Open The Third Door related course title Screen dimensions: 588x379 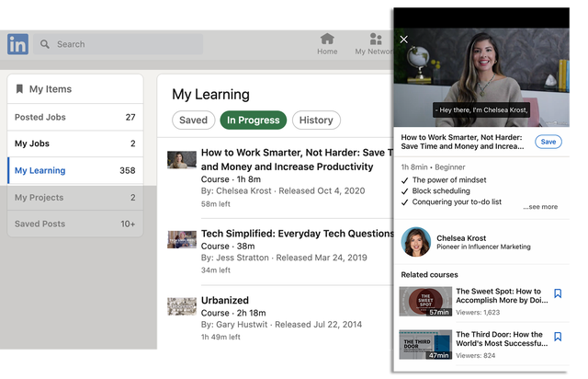click(x=502, y=339)
